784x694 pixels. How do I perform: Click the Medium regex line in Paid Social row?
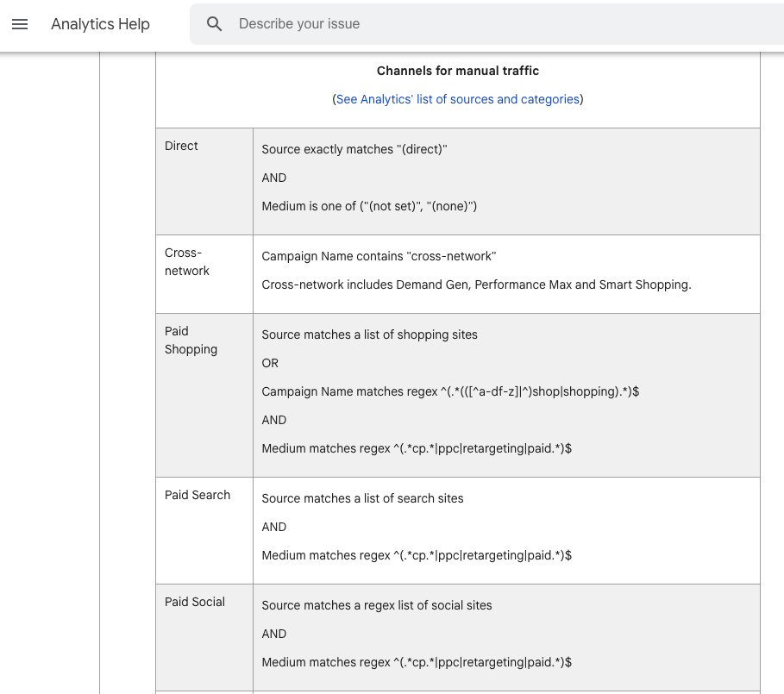coord(417,662)
